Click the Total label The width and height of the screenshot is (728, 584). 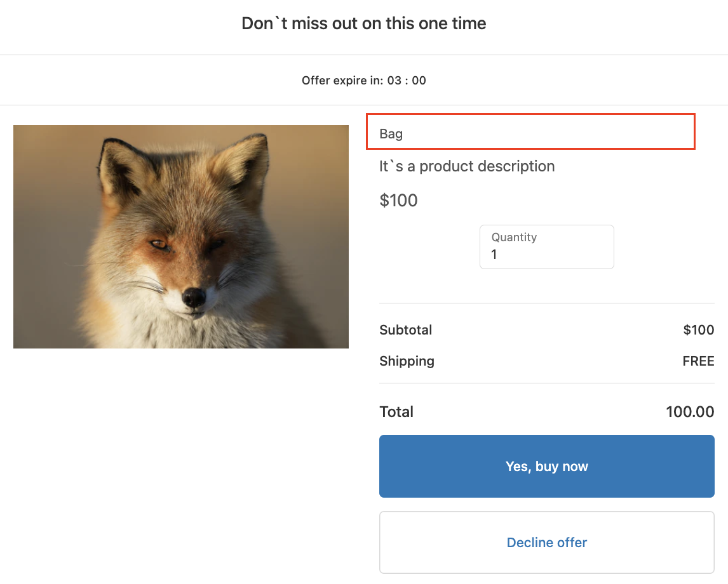pos(396,412)
